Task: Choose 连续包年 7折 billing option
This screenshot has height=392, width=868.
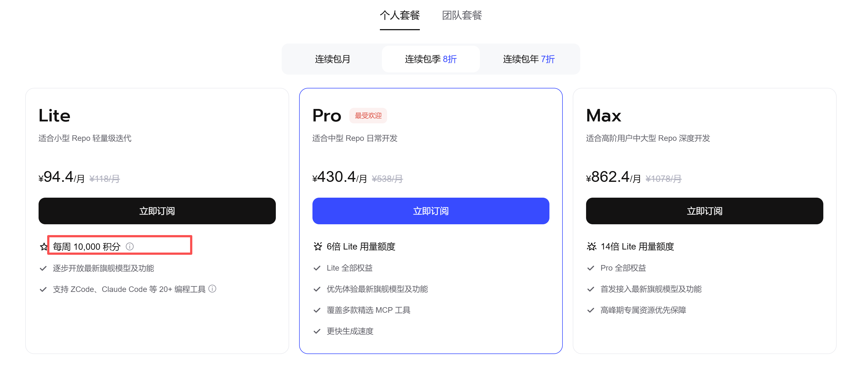Action: click(529, 59)
